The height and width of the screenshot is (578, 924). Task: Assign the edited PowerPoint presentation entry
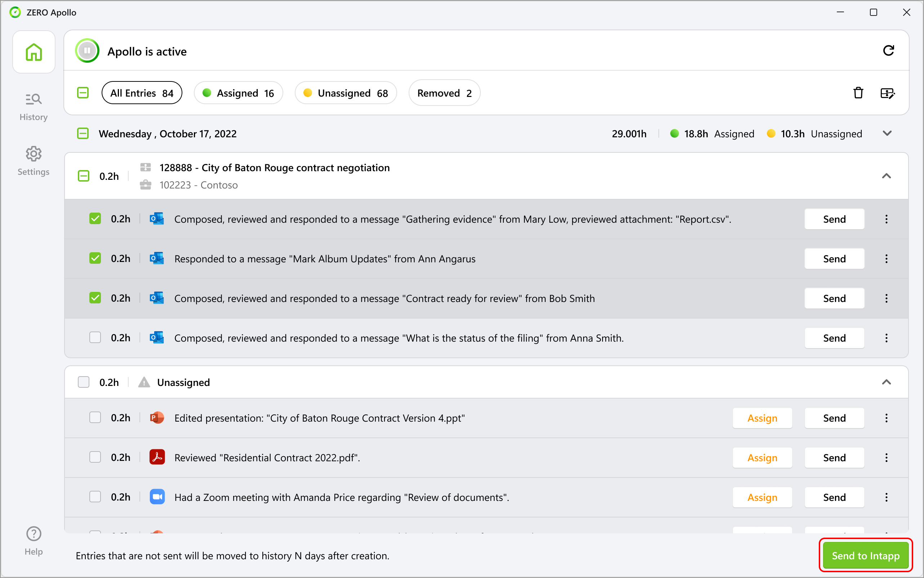[x=762, y=418]
